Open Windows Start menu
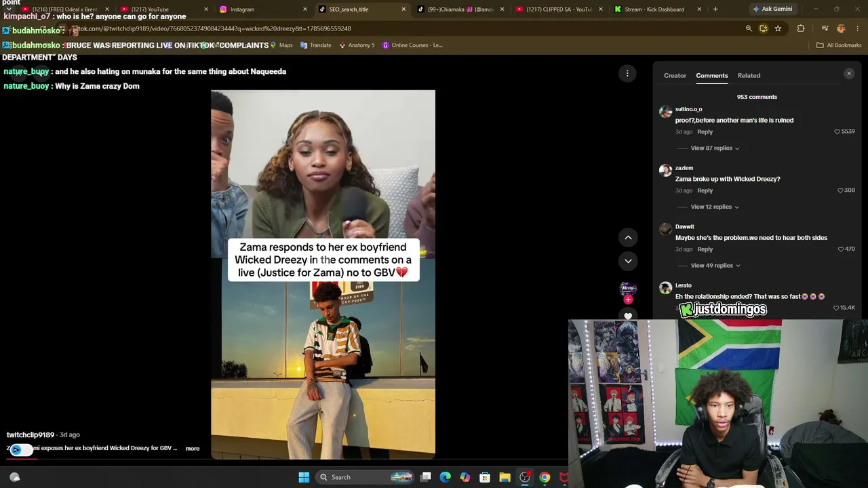Image resolution: width=868 pixels, height=488 pixels. pos(304,477)
